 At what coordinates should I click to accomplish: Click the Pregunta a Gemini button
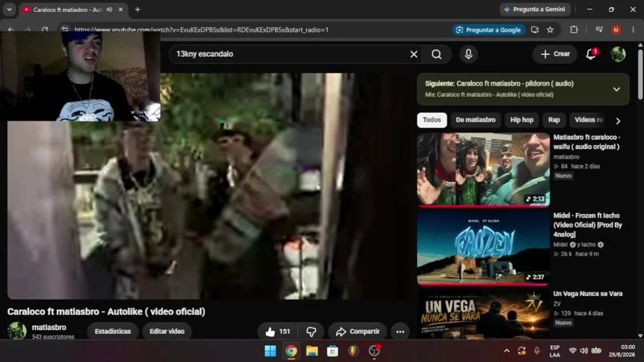[534, 10]
